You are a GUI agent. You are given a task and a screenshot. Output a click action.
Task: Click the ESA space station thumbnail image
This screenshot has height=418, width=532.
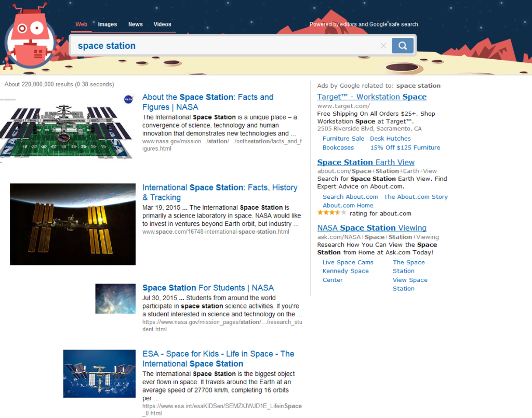coord(99,373)
